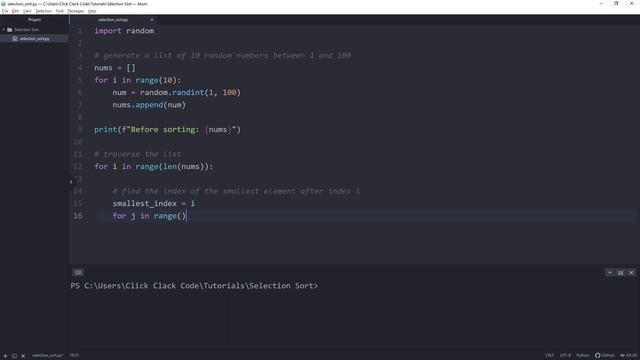Click the Selection Sort folder icon
The image size is (640, 360).
click(9, 30)
